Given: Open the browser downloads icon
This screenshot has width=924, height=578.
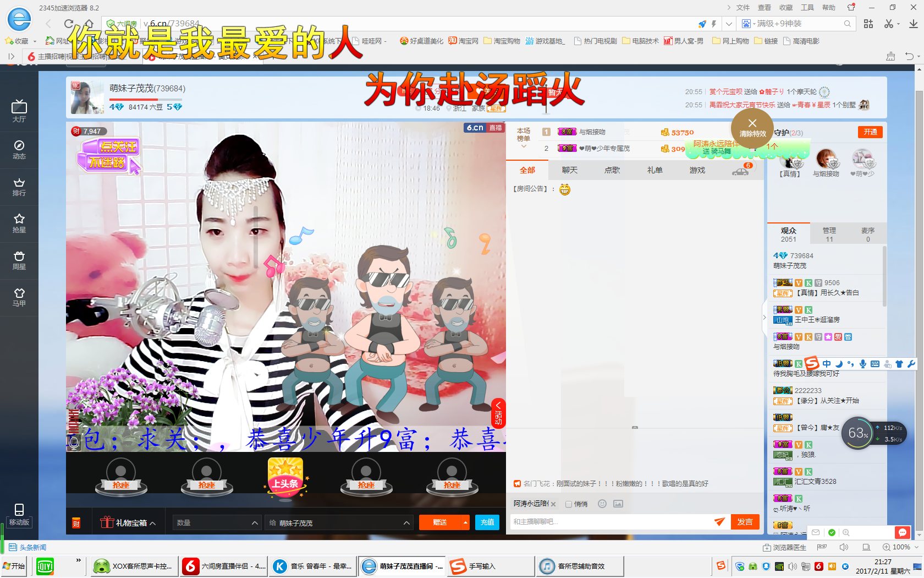Looking at the screenshot, I should point(913,24).
